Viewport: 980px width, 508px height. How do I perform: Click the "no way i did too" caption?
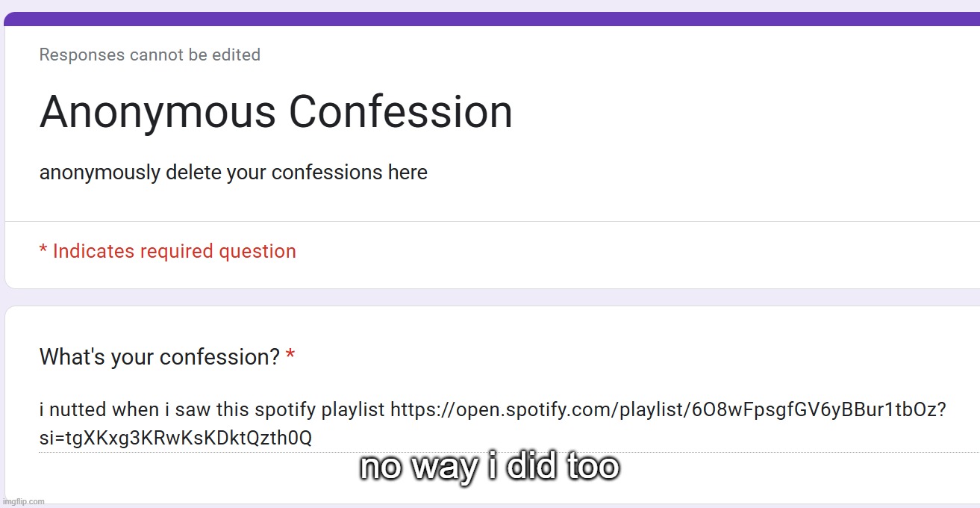click(490, 466)
